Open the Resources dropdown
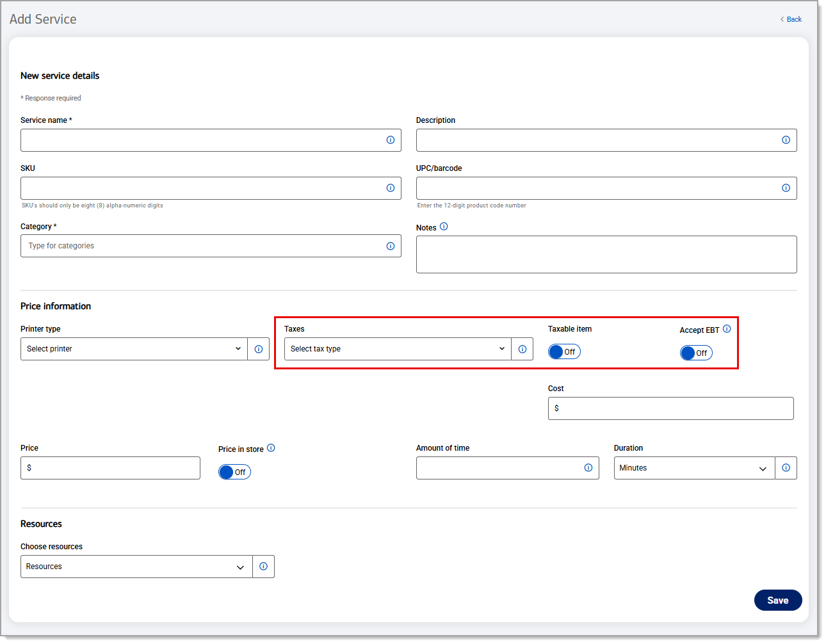Viewport: 826px width, 644px height. [x=136, y=567]
